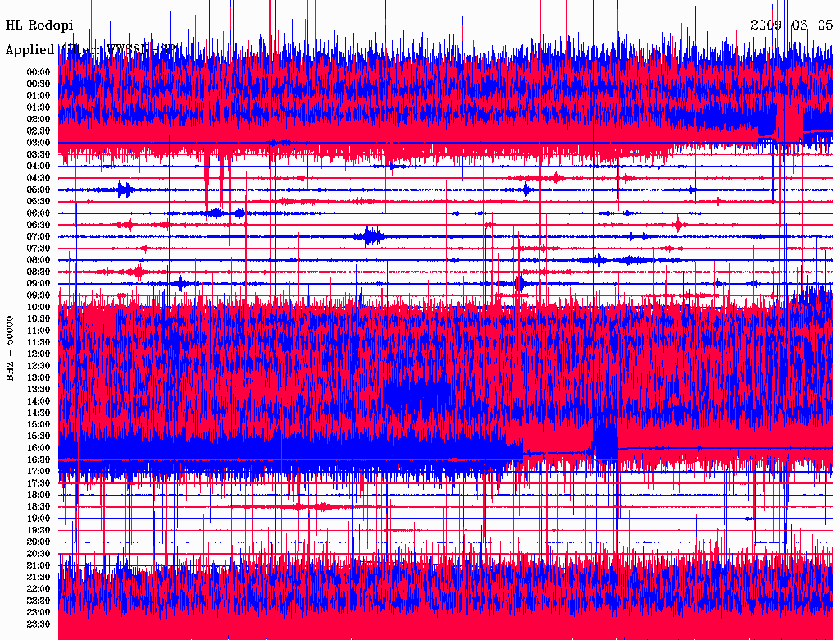
Task: Select the 20:00 time label
Action: tap(39, 542)
